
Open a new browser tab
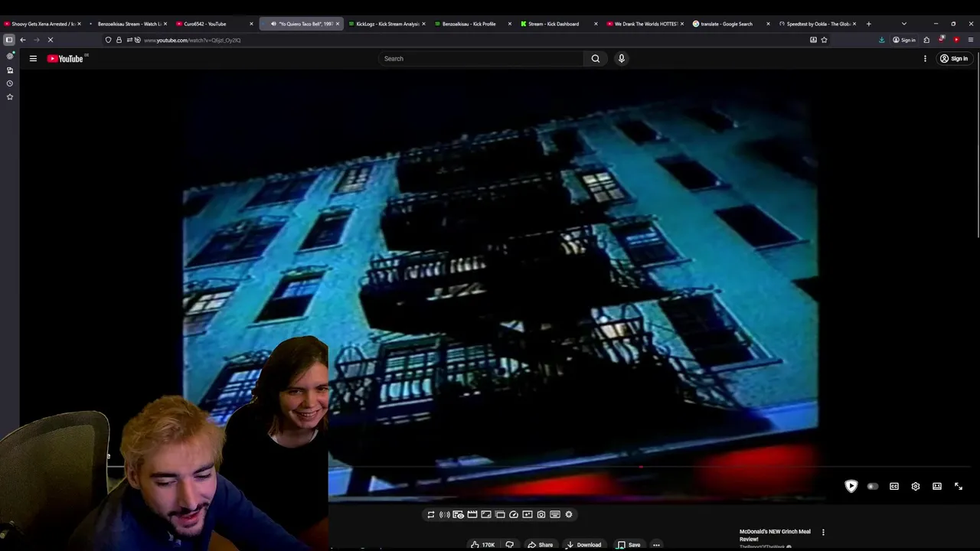868,24
